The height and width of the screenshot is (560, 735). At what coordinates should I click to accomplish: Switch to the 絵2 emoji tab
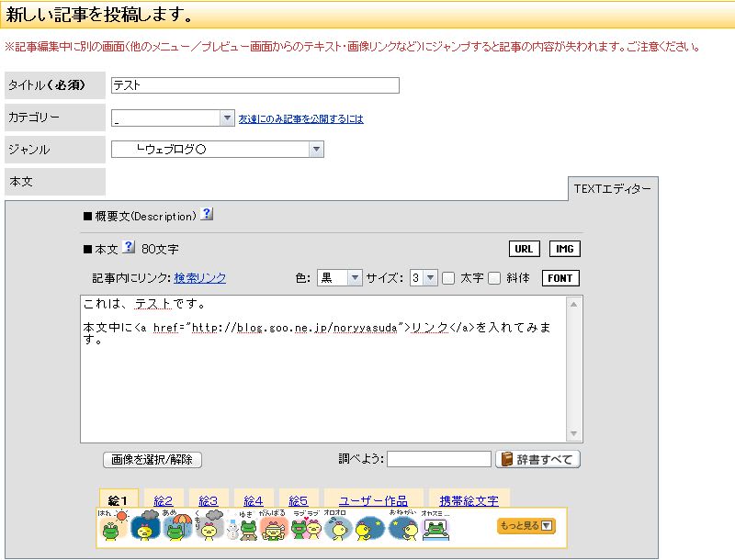164,500
